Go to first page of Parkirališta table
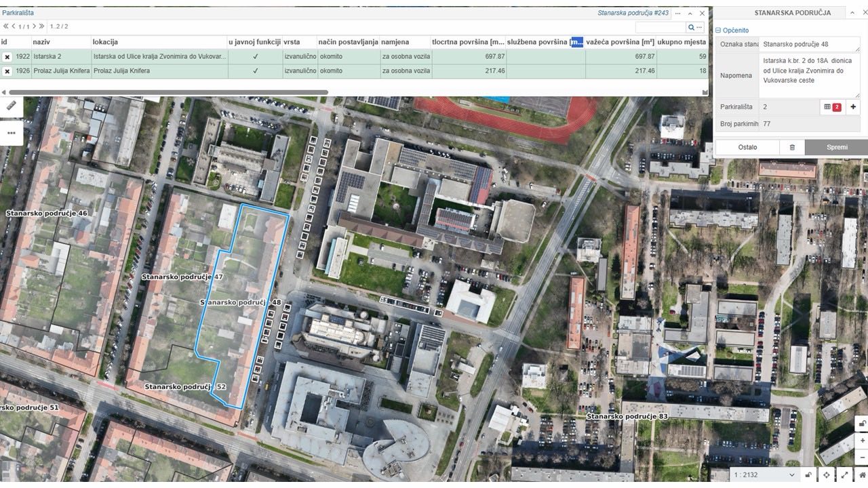This screenshot has height=488, width=868. [6, 26]
